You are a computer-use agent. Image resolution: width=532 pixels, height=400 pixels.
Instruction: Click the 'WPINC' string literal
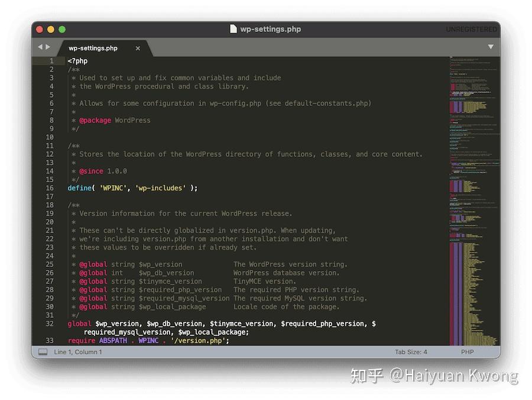[x=113, y=188]
